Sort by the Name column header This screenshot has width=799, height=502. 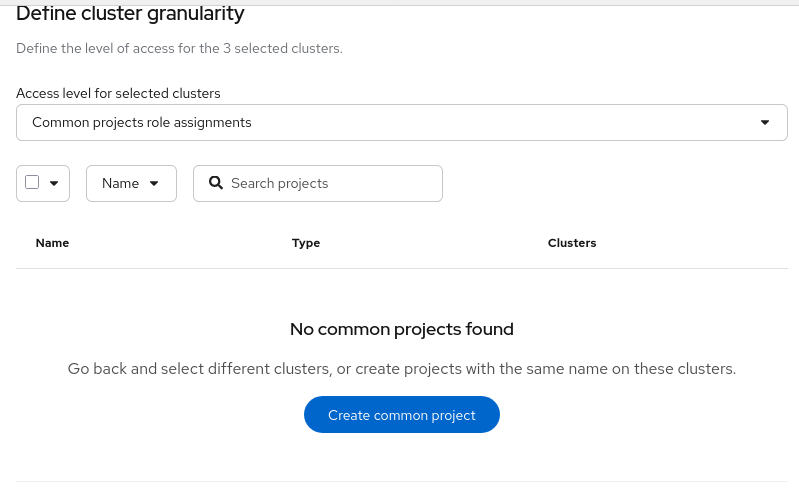point(52,243)
